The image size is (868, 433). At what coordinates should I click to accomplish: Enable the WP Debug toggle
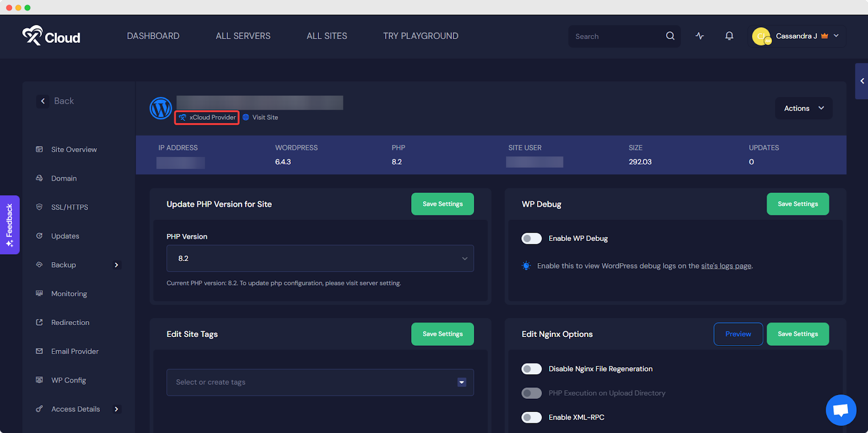click(x=531, y=238)
